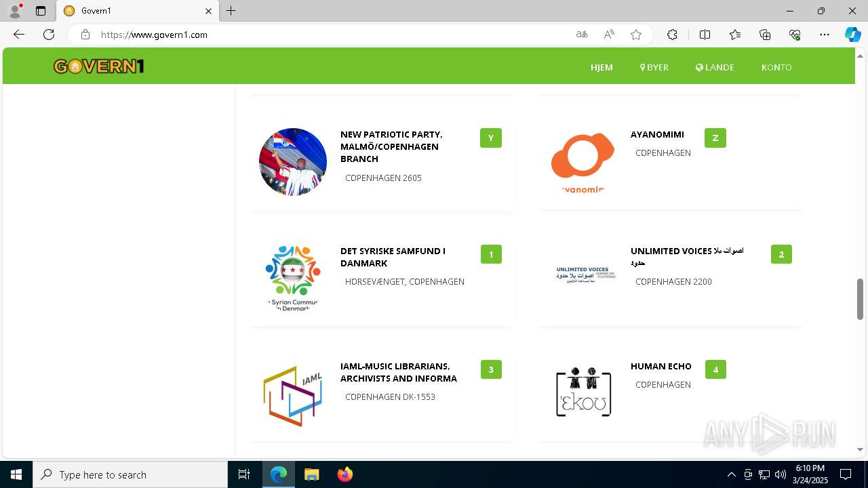
Task: Open network status tray icon
Action: tap(764, 474)
